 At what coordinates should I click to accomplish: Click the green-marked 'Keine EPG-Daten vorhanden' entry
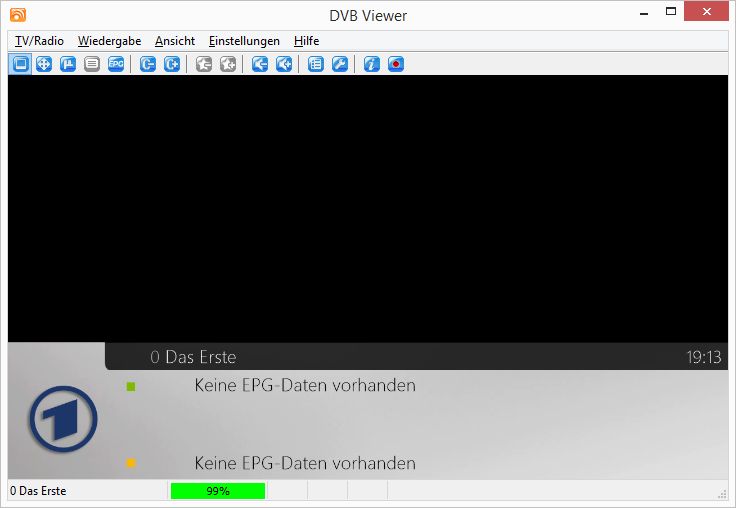pyautogui.click(x=305, y=385)
